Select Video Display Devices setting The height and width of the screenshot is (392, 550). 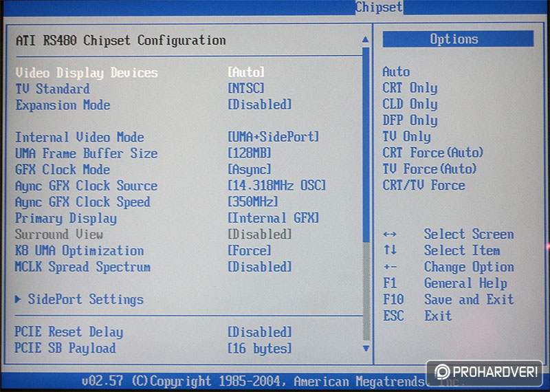click(87, 73)
